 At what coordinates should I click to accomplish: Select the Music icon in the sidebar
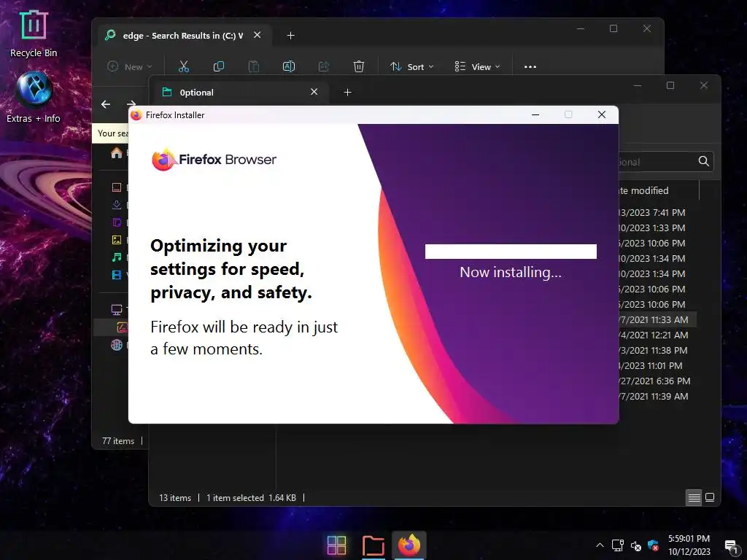tap(117, 257)
